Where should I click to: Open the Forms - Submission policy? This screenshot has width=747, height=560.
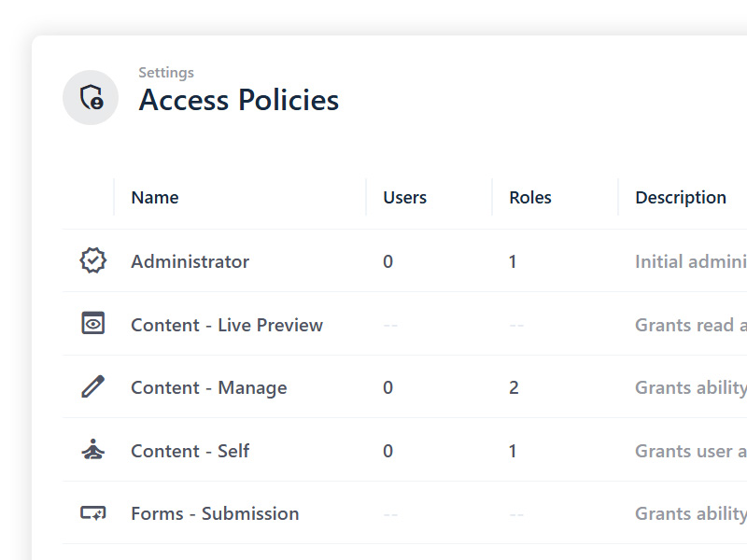[215, 513]
